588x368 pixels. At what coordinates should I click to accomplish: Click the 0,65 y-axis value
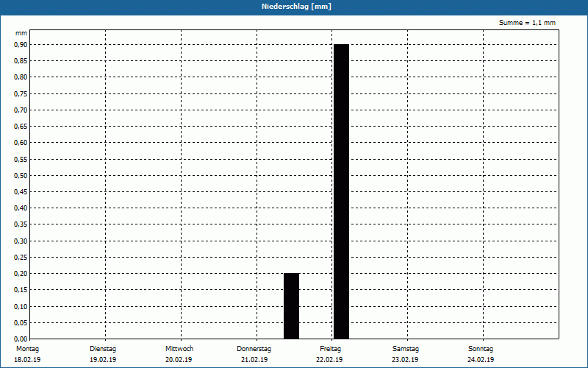[21, 127]
